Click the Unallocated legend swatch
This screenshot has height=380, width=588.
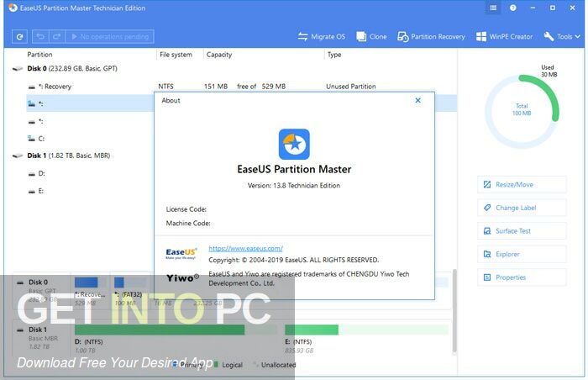pos(255,364)
